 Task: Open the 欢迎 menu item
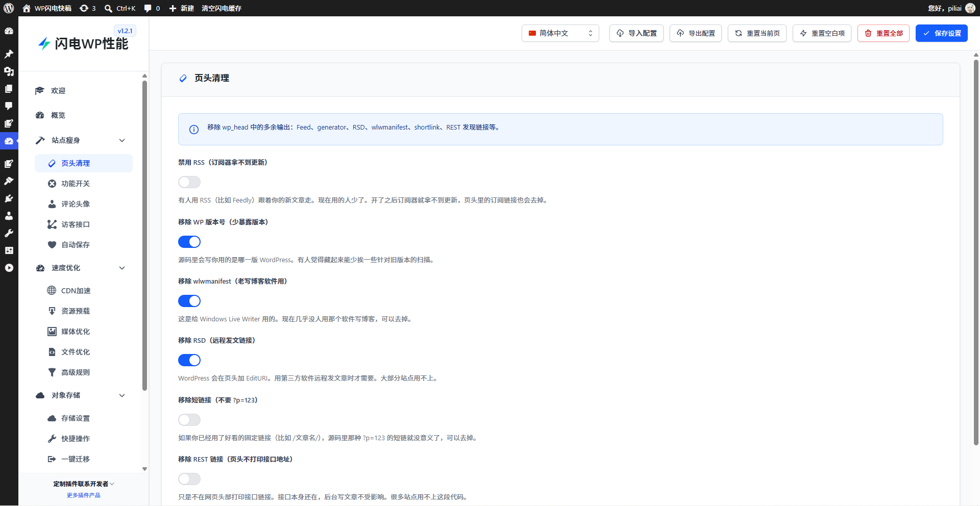pyautogui.click(x=83, y=91)
